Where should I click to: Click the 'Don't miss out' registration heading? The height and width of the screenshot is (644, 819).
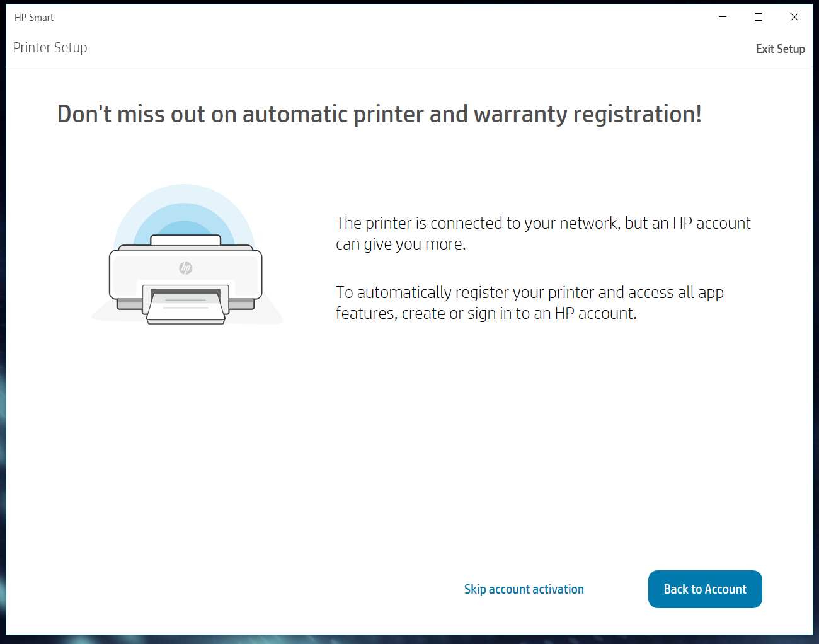coord(379,114)
